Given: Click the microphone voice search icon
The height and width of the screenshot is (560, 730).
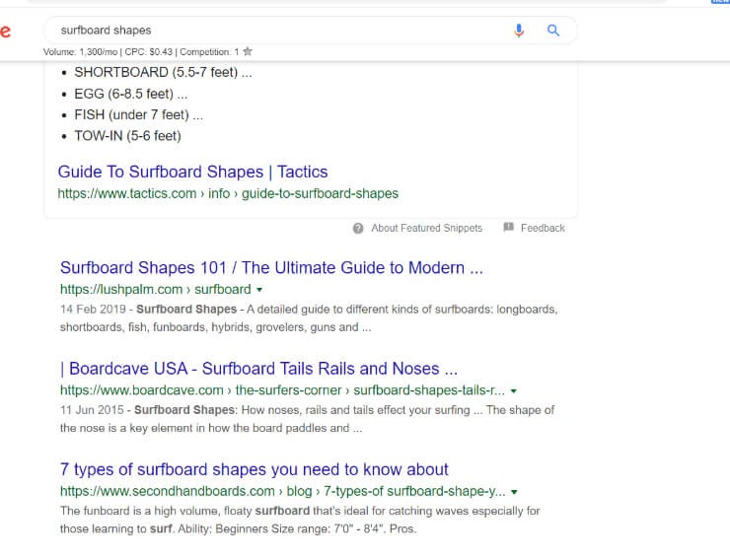Looking at the screenshot, I should 519,31.
